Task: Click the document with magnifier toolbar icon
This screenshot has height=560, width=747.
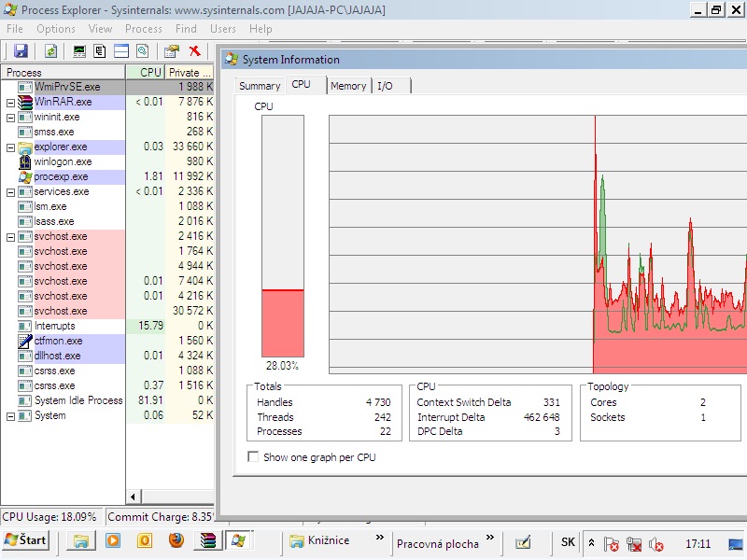Action: coord(143,51)
